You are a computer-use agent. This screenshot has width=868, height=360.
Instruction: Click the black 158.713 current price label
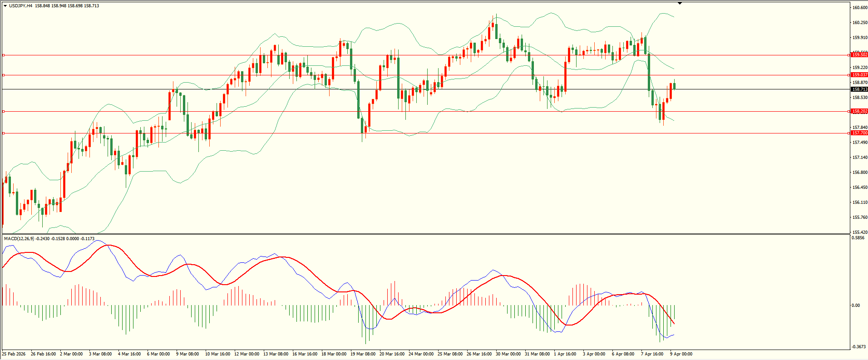859,89
